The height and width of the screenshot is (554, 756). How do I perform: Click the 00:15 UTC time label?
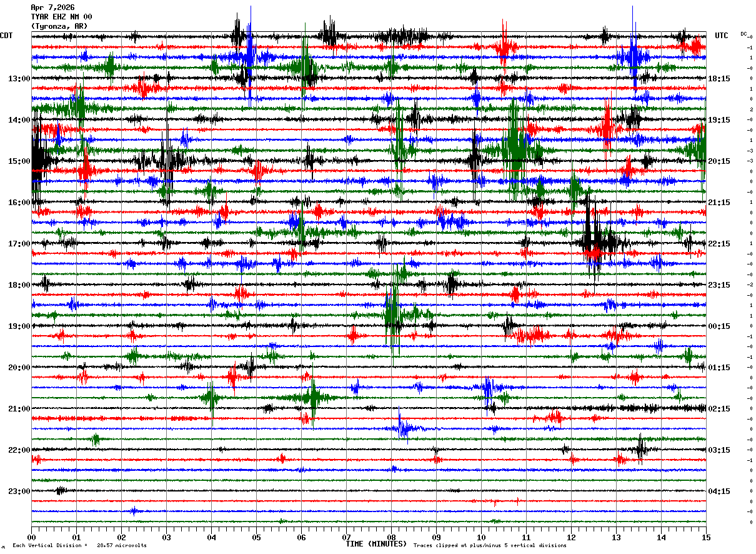coord(719,326)
